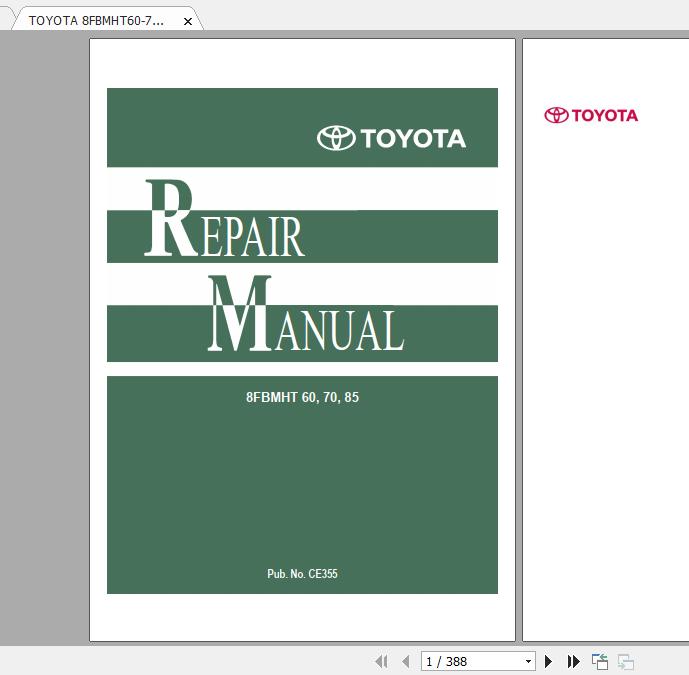Image resolution: width=689 pixels, height=675 pixels.
Task: Click the 8FBMHT 60, 70, 85 model text
Action: [x=302, y=397]
